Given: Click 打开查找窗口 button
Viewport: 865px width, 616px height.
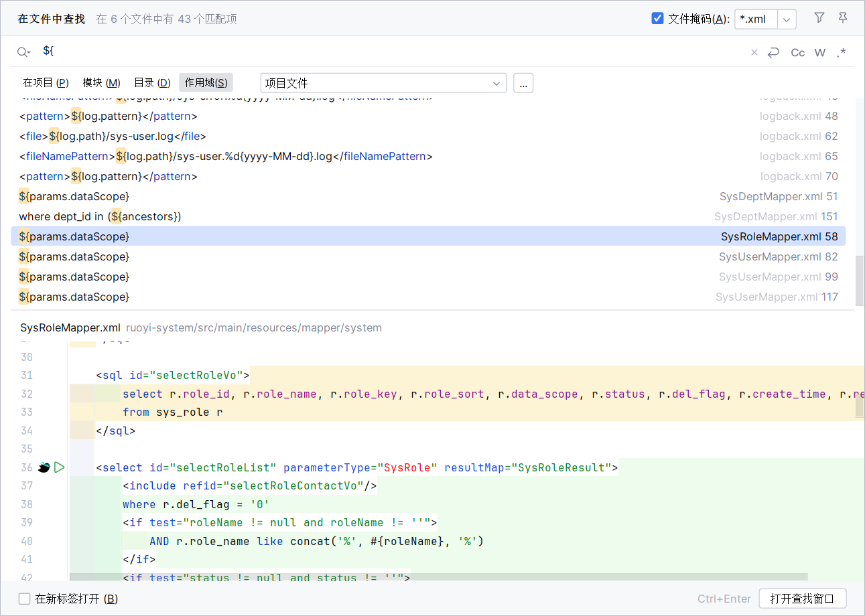Looking at the screenshot, I should point(803,599).
